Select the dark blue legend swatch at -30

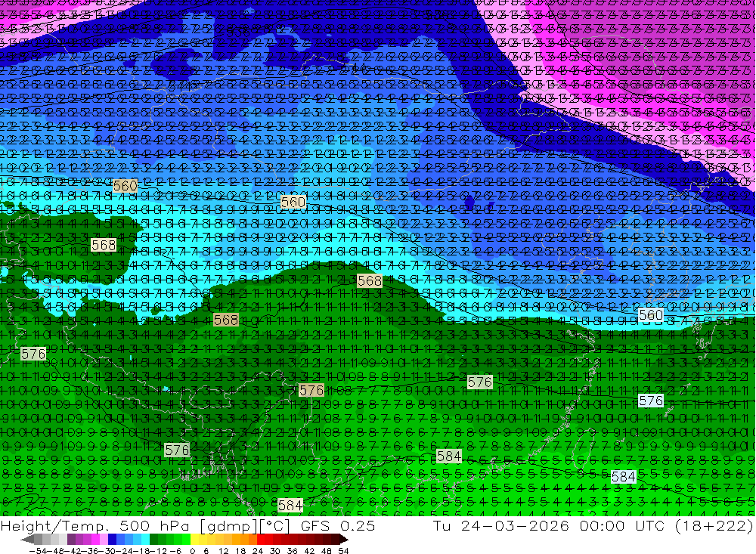point(112,540)
